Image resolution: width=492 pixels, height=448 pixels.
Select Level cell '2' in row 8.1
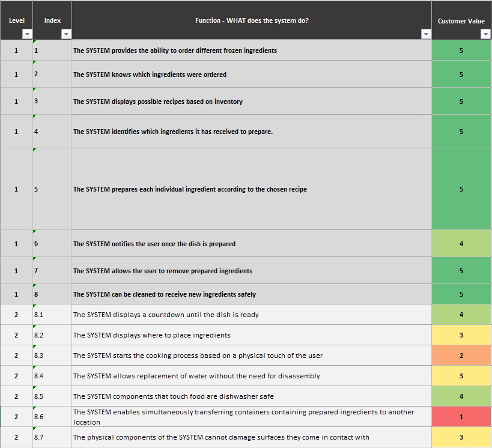pos(16,314)
